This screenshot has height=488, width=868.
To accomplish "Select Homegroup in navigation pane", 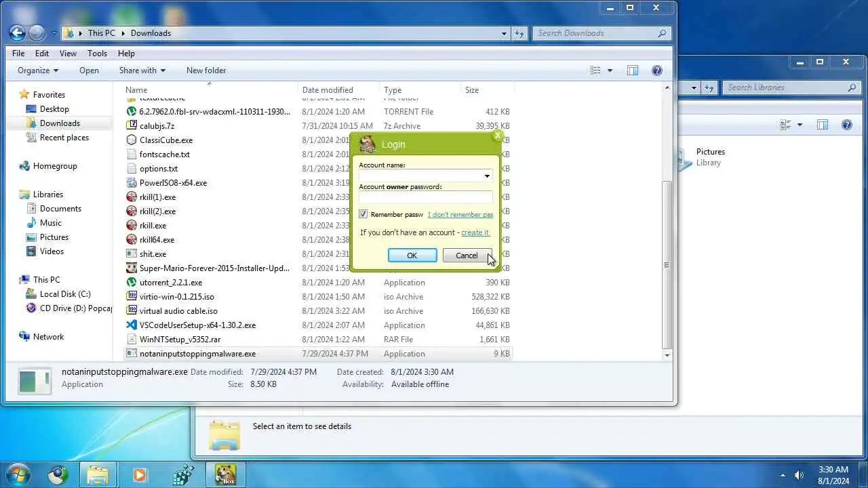I will pyautogui.click(x=55, y=166).
